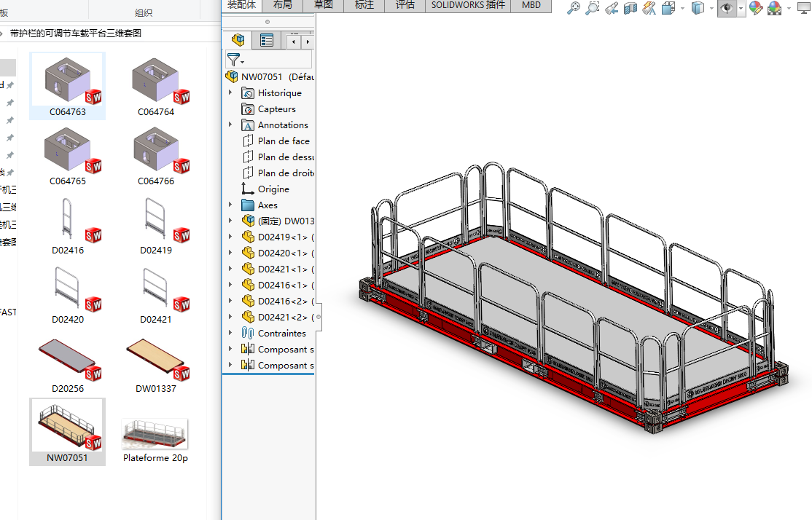Select Plan de face in tree
The height and width of the screenshot is (520, 812).
click(x=283, y=141)
